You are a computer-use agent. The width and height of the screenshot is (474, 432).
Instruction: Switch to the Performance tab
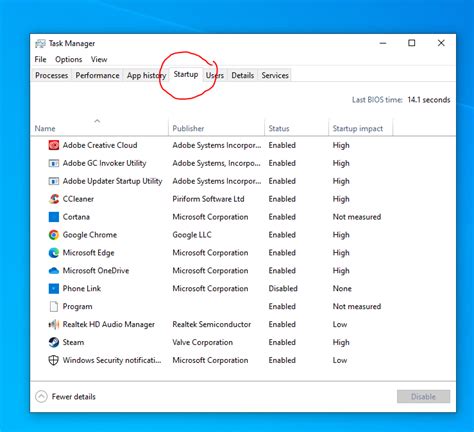click(97, 76)
